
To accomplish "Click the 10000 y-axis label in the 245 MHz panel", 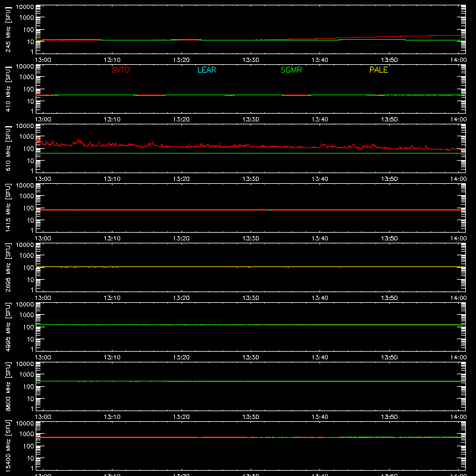I will click(25, 7).
